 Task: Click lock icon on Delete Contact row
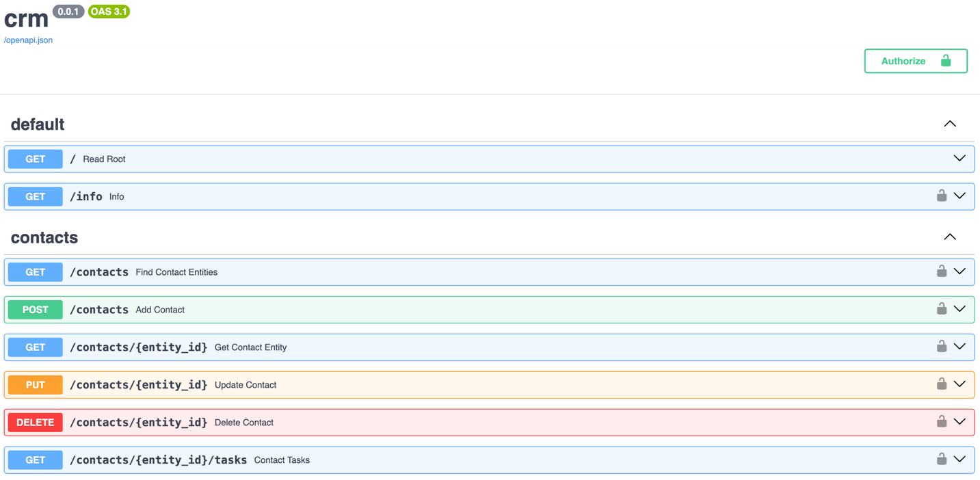pos(942,421)
